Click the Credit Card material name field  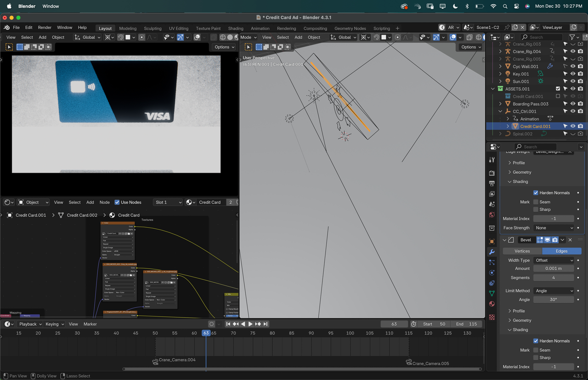[212, 202]
